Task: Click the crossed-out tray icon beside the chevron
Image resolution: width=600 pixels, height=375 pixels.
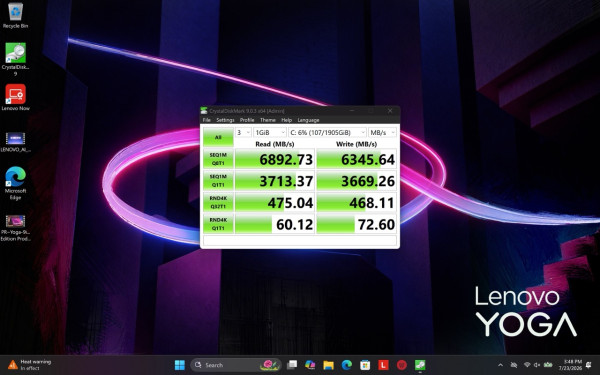Action: tap(514, 365)
